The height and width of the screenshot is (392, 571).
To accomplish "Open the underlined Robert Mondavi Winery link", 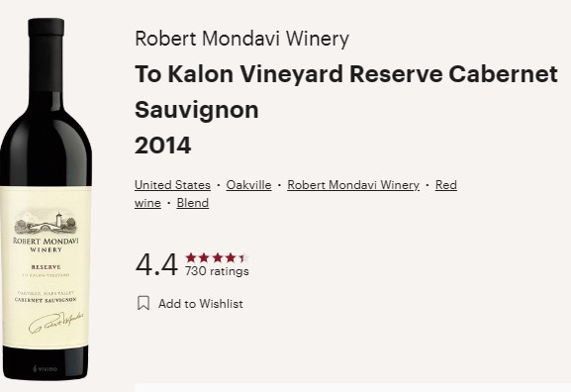I will point(353,185).
